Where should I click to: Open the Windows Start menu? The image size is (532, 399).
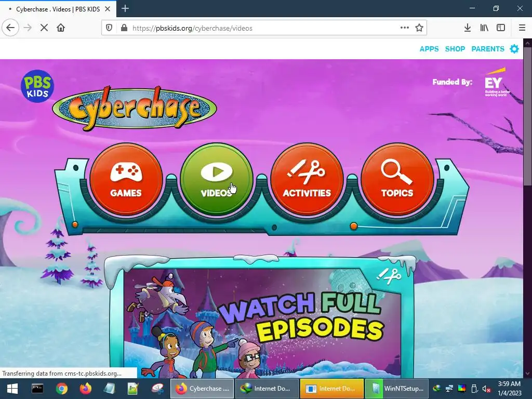12,389
